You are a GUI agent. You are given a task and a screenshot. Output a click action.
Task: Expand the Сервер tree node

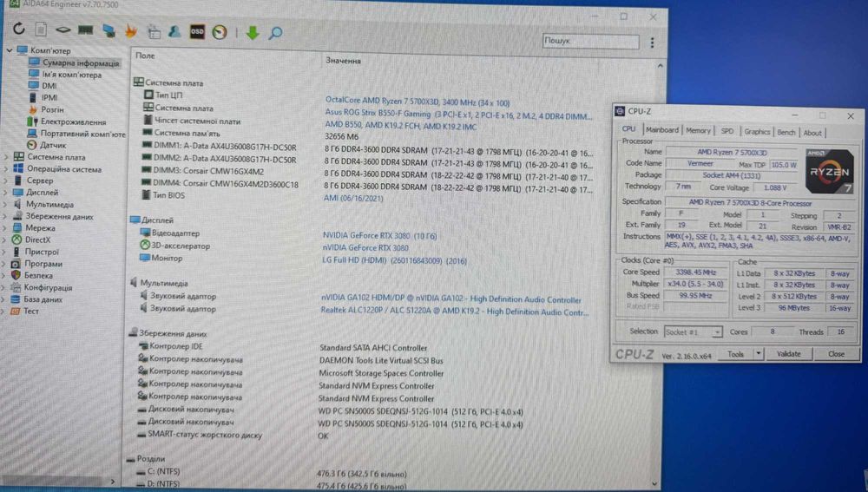[x=6, y=180]
